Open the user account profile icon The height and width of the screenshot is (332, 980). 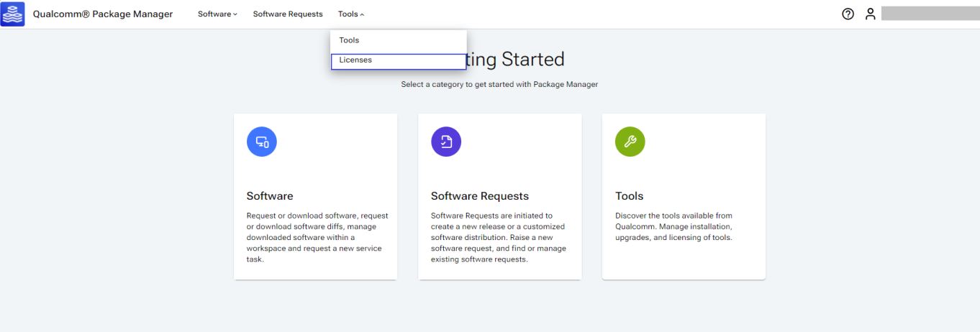pyautogui.click(x=871, y=14)
